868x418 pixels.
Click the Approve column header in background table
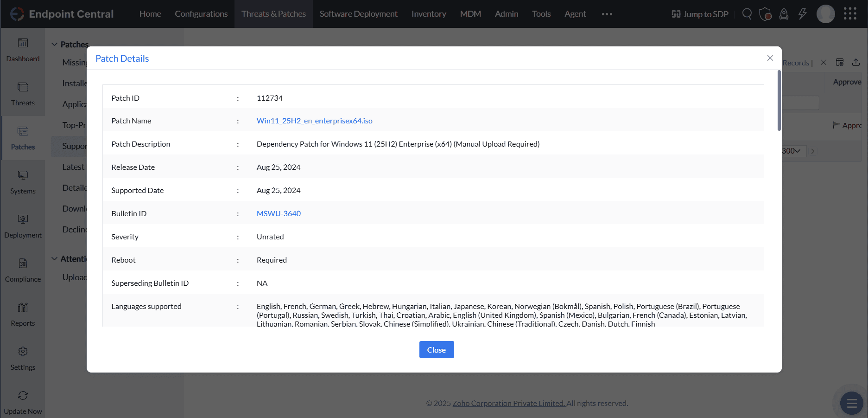[x=847, y=82]
